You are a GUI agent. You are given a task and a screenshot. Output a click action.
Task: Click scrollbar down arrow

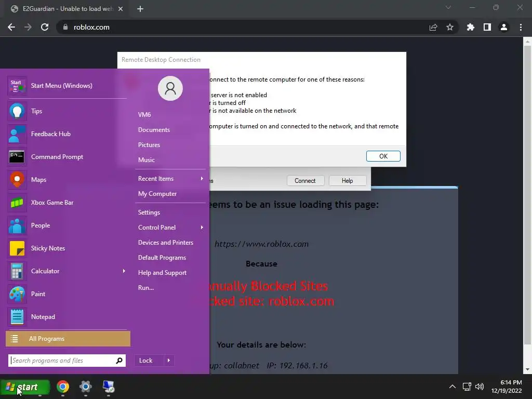(527, 369)
